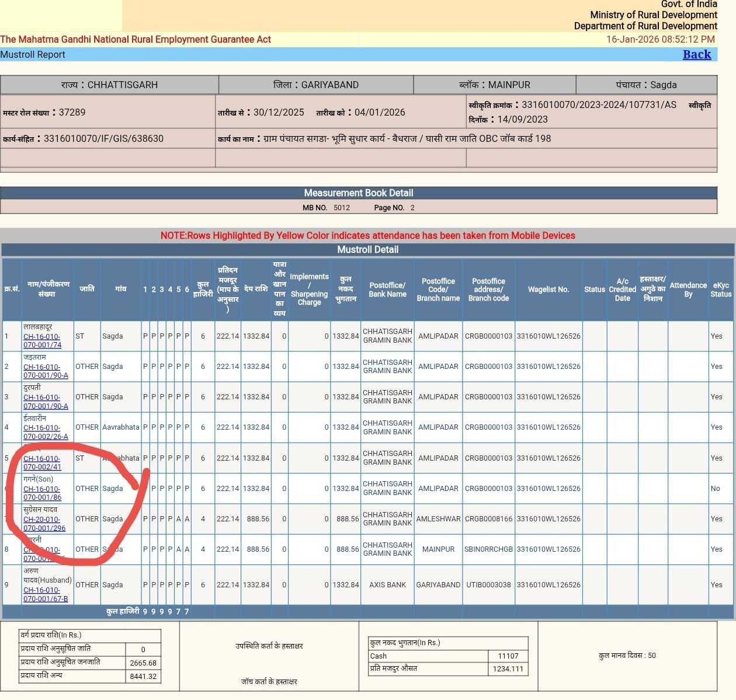Viewport: 736px width, 700px height.
Task: Click the Measurement Book Detail heading bar
Action: [358, 193]
